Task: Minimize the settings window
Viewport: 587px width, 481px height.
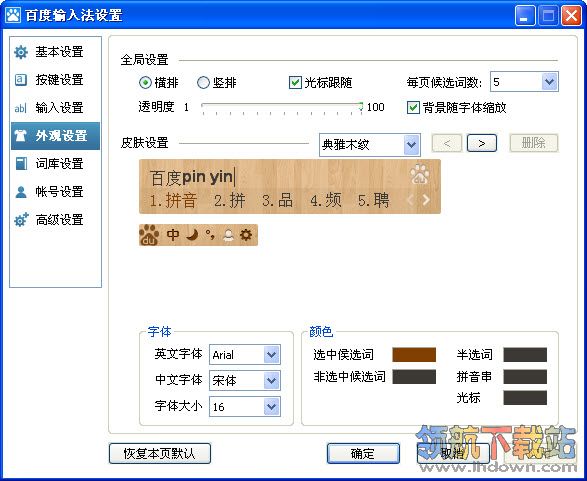Action: pos(525,16)
